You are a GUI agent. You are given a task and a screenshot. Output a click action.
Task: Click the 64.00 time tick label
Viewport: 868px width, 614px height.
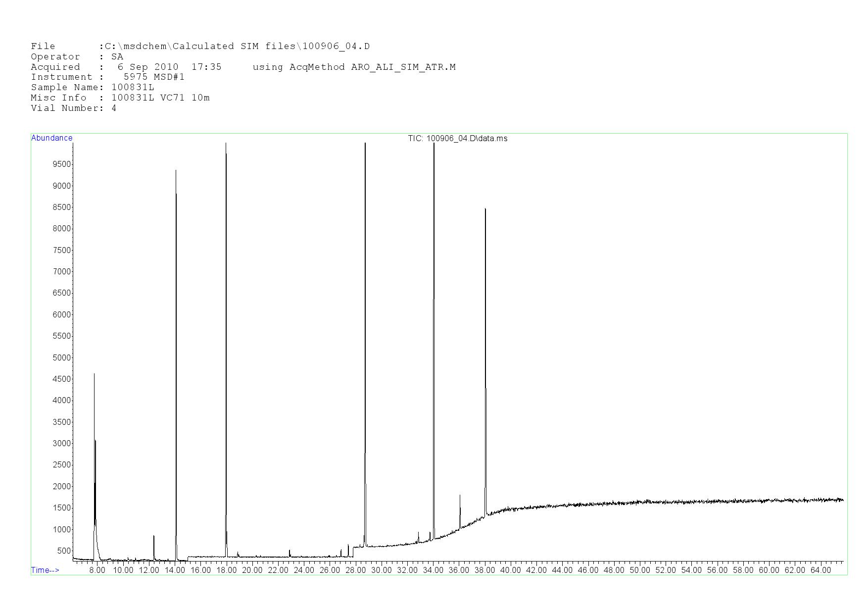tap(820, 570)
